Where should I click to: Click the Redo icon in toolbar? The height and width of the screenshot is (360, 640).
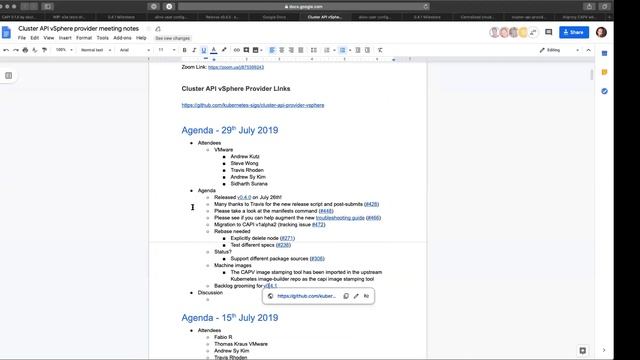click(16, 50)
